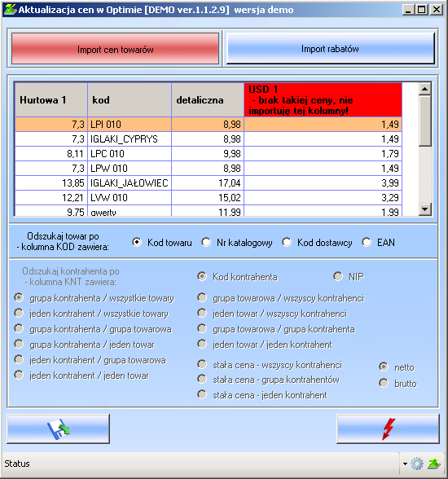
Task: Click the Hurtowa 1 column header
Action: [x=51, y=100]
